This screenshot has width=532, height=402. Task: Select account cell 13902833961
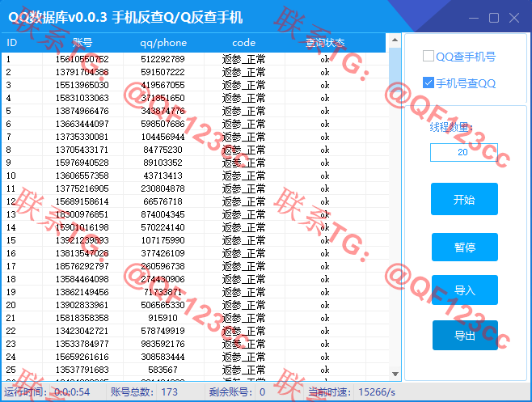[82, 305]
